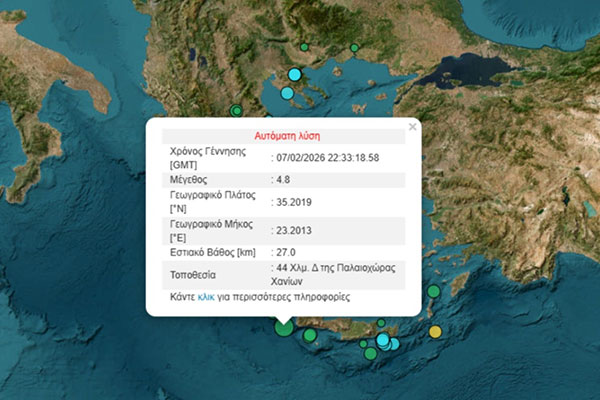Open the 'κλικ' link for more information
Image resolution: width=600 pixels, height=400 pixels.
[x=206, y=297]
